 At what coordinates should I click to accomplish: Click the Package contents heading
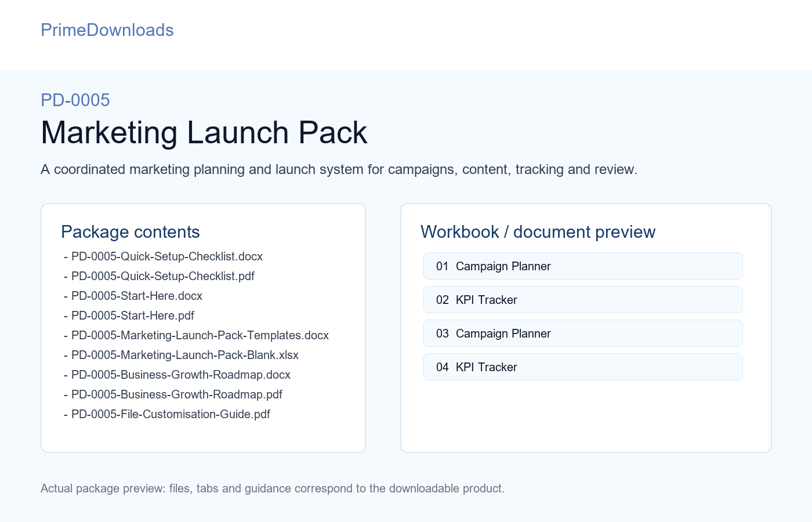130,232
